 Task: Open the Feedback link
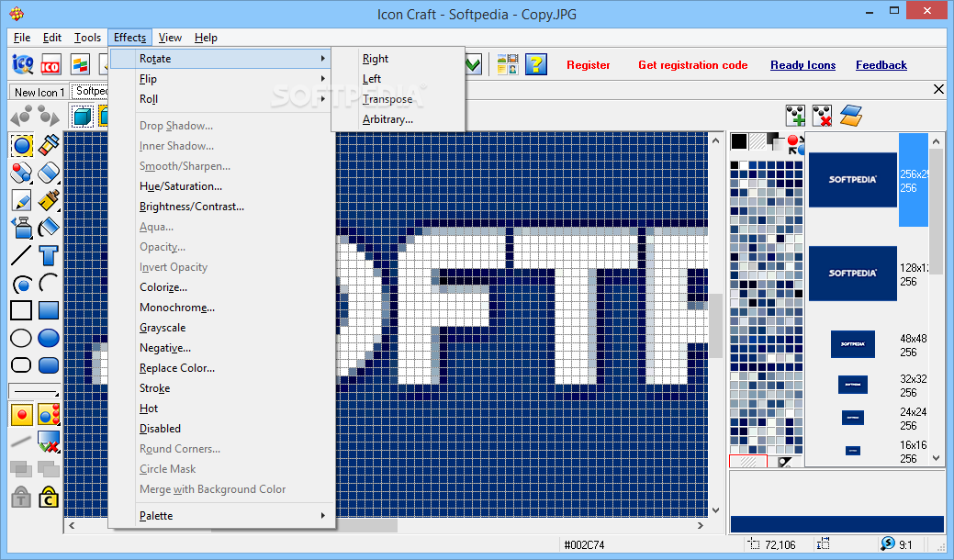click(881, 65)
